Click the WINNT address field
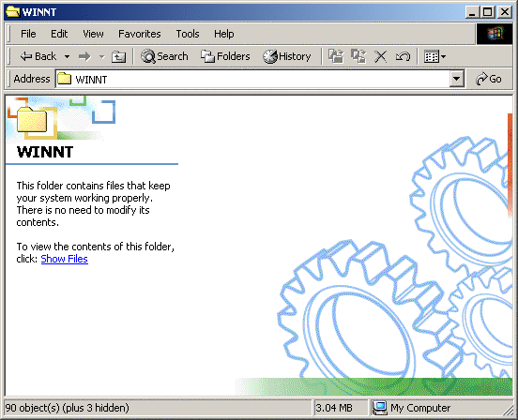The image size is (518, 420). [253, 79]
